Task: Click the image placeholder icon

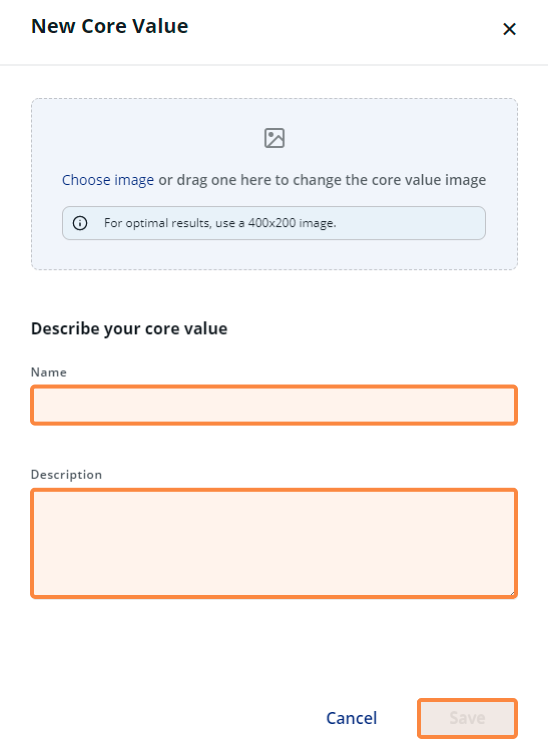Action: (275, 138)
